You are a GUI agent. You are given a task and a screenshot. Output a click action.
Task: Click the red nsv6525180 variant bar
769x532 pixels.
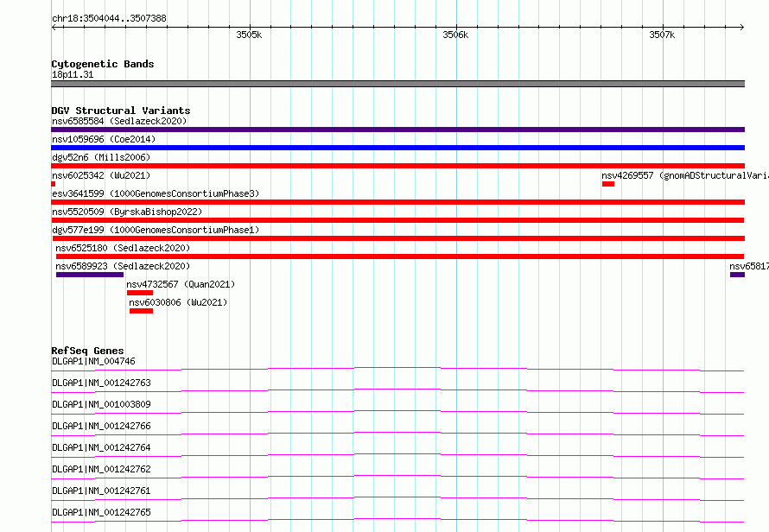pyautogui.click(x=400, y=256)
